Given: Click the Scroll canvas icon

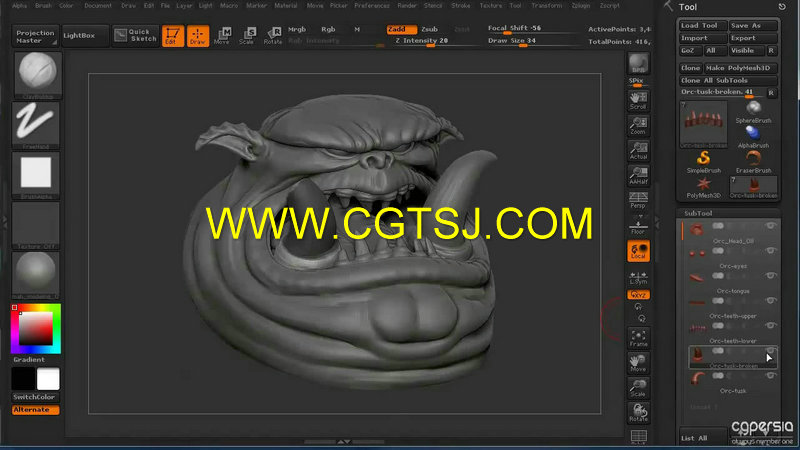Looking at the screenshot, I should (x=638, y=101).
